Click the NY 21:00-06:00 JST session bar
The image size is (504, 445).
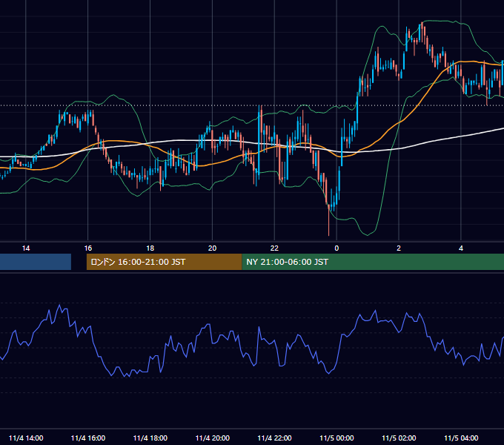pyautogui.click(x=373, y=262)
